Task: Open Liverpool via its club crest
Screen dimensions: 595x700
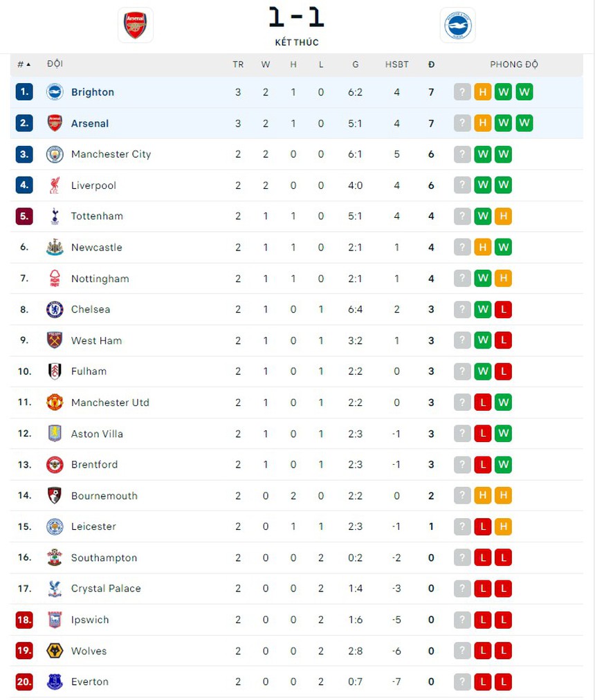Action: 55,185
